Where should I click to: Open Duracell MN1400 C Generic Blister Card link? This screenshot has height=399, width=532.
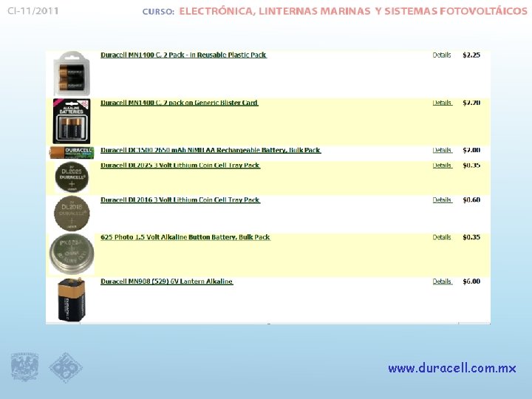pos(179,103)
